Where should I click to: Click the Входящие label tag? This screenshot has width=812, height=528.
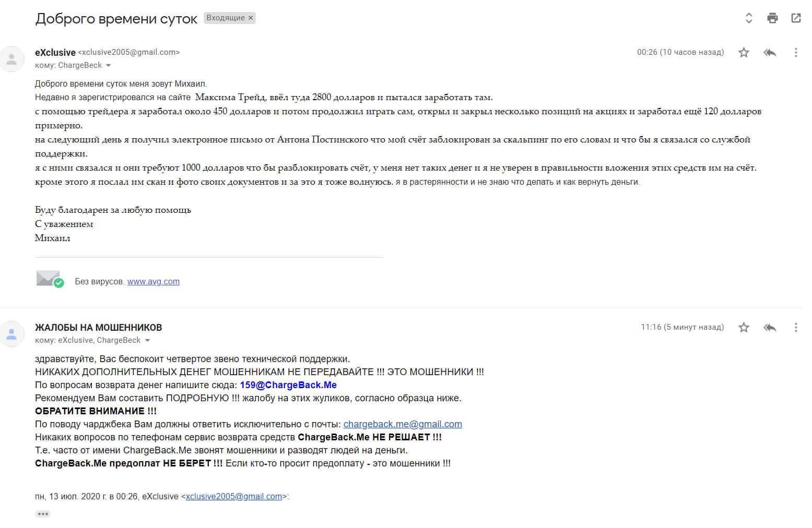click(225, 18)
